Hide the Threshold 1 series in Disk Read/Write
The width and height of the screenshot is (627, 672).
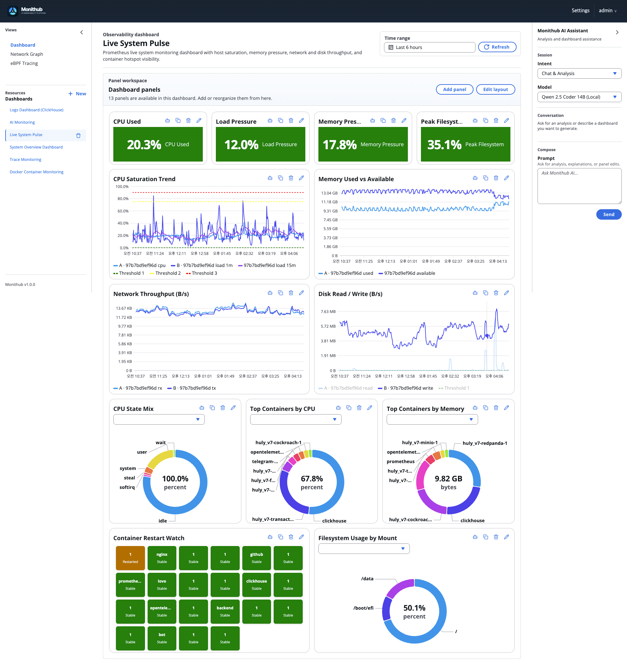click(455, 388)
